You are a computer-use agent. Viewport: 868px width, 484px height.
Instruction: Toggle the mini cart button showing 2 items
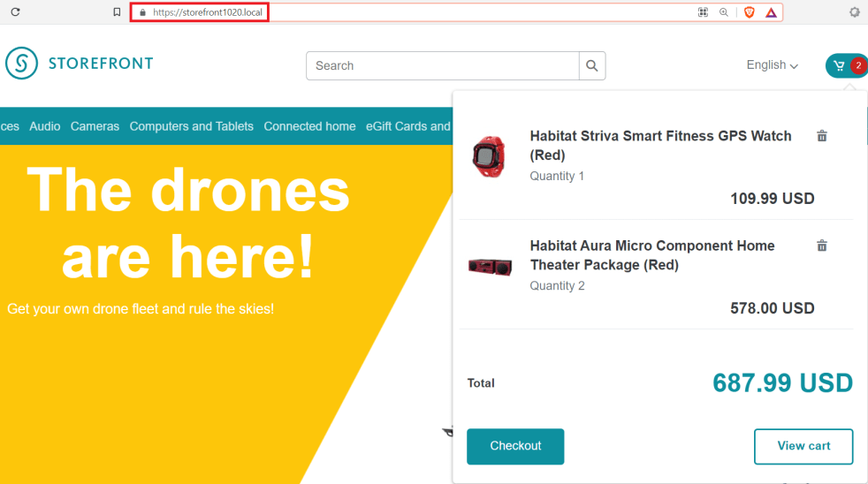pos(846,65)
